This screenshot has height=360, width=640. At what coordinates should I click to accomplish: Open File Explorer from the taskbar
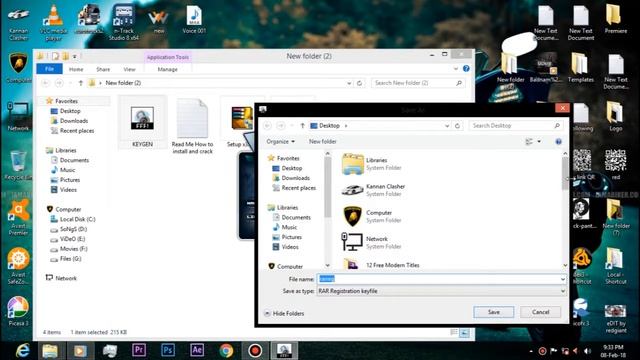point(50,351)
